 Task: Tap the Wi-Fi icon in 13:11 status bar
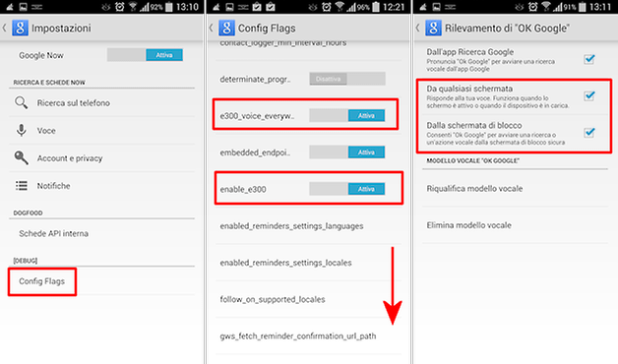(x=546, y=6)
